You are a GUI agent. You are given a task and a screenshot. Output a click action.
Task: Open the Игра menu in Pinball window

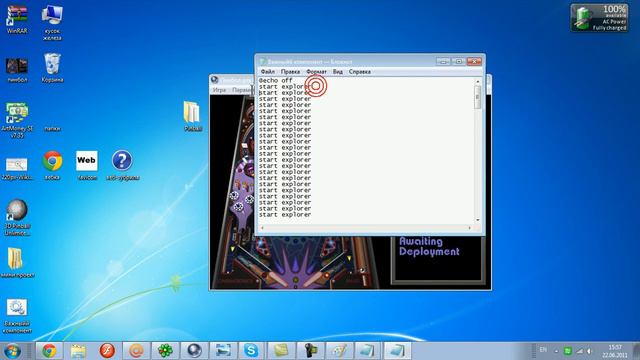(x=219, y=90)
